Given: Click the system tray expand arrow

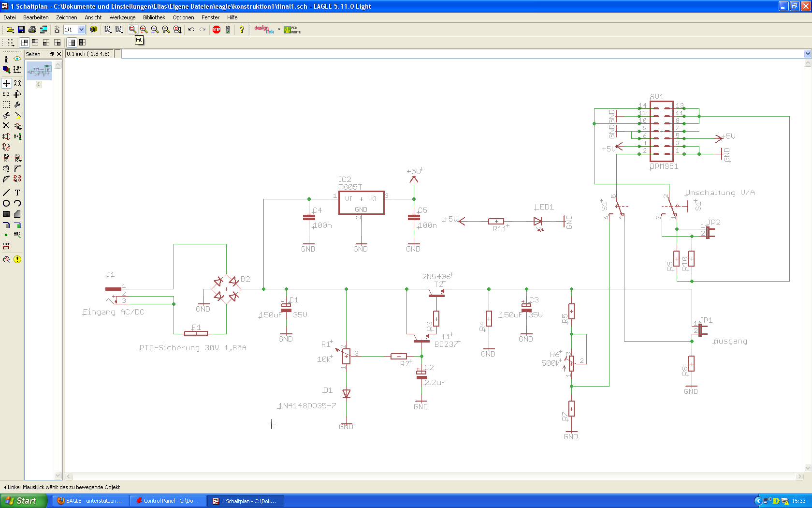Looking at the screenshot, I should click(x=758, y=501).
